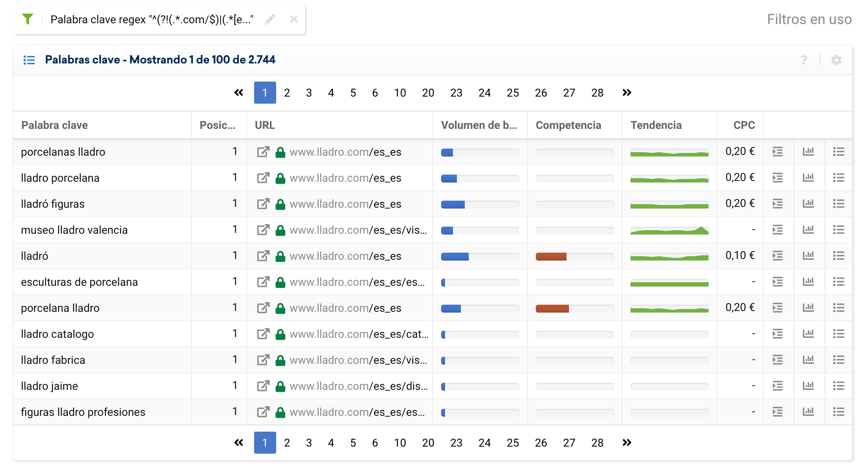Click keyword figuras lladro profesiones
The height and width of the screenshot is (473, 868).
83,412
